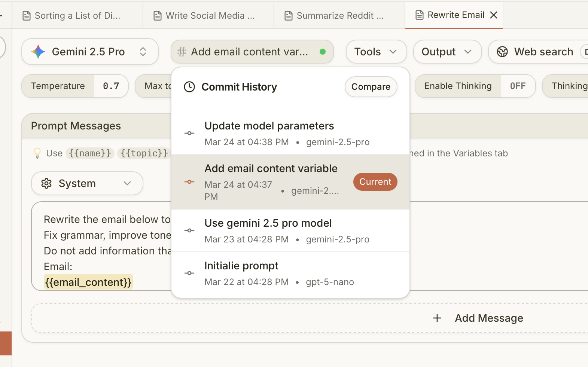Click the up-down chevrons beside Gemini 2.5 Pro
This screenshot has height=367, width=588.
point(143,52)
